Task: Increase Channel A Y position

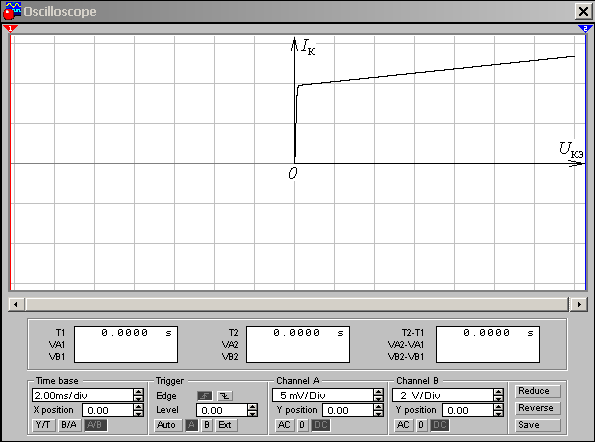Action: click(378, 407)
